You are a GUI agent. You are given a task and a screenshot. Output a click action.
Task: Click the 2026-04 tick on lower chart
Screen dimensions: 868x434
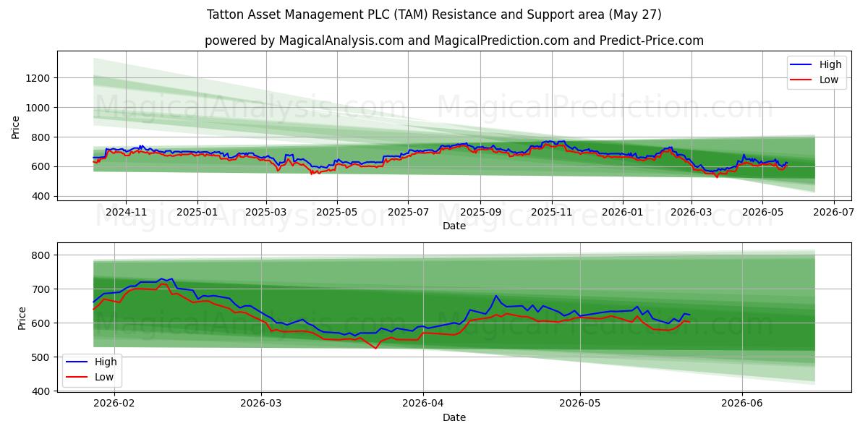423,404
